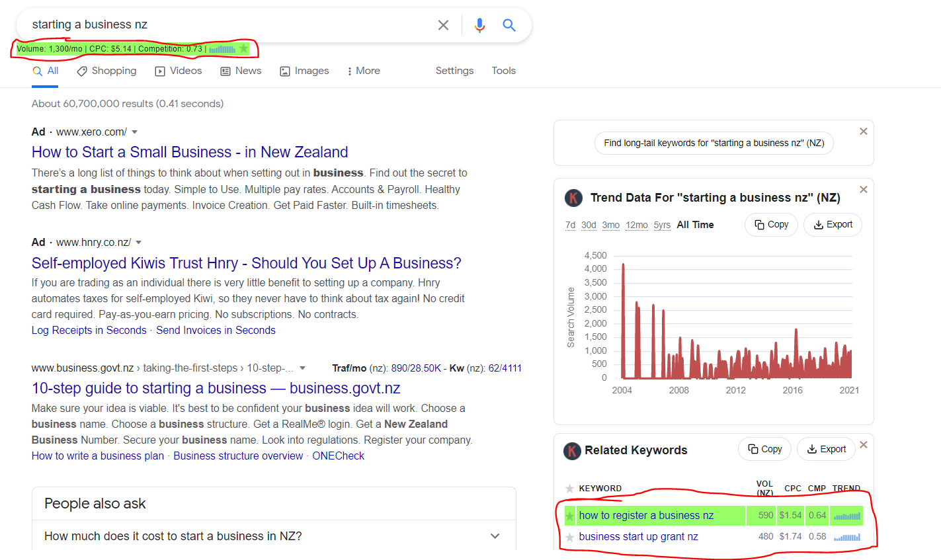Open search Tools

click(x=503, y=71)
